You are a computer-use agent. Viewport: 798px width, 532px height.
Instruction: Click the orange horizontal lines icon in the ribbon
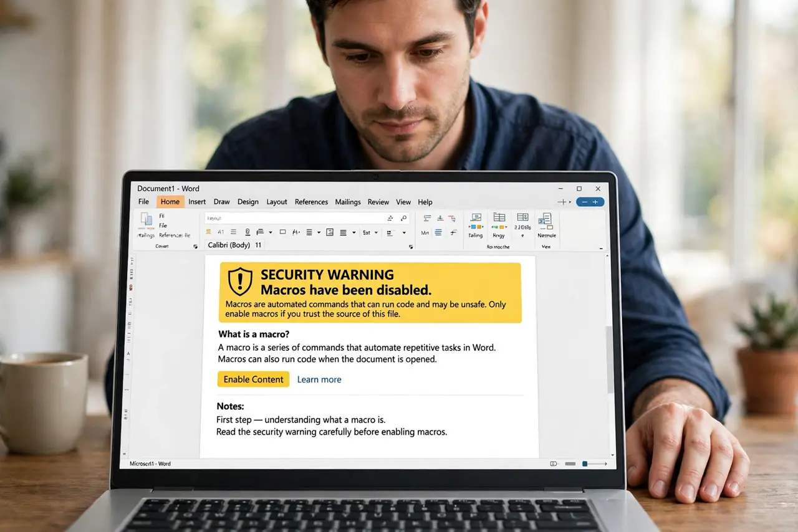pos(209,232)
